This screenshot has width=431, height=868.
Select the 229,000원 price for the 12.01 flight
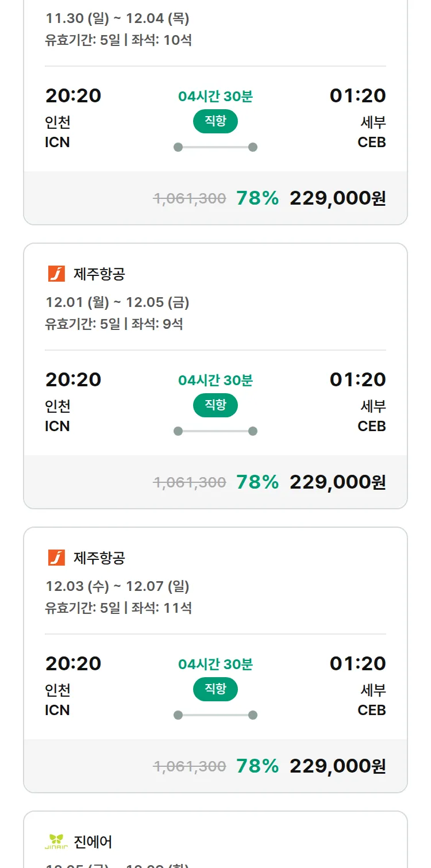pos(337,482)
